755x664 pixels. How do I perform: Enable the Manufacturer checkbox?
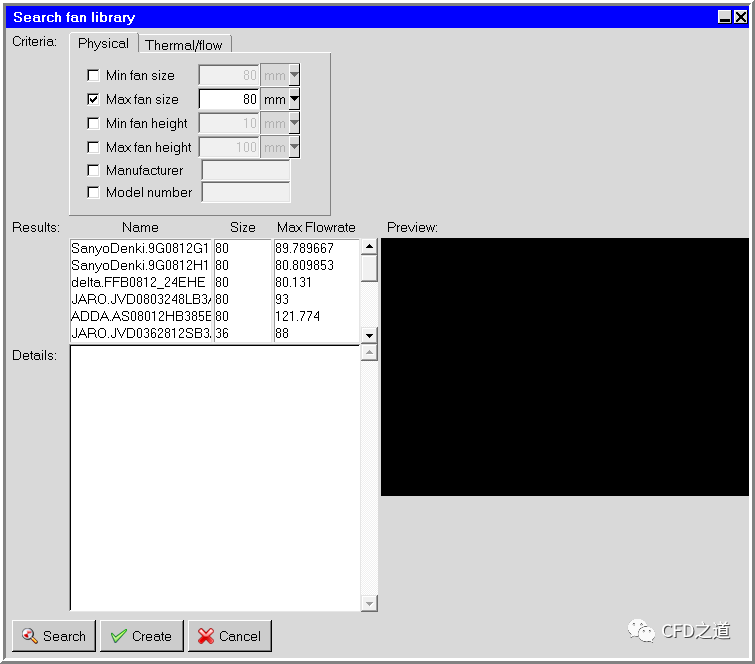click(94, 171)
